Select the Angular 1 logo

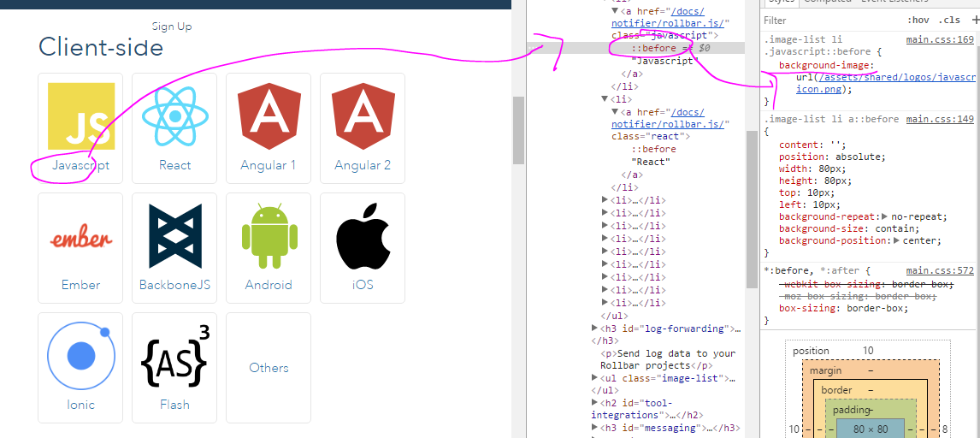point(269,115)
